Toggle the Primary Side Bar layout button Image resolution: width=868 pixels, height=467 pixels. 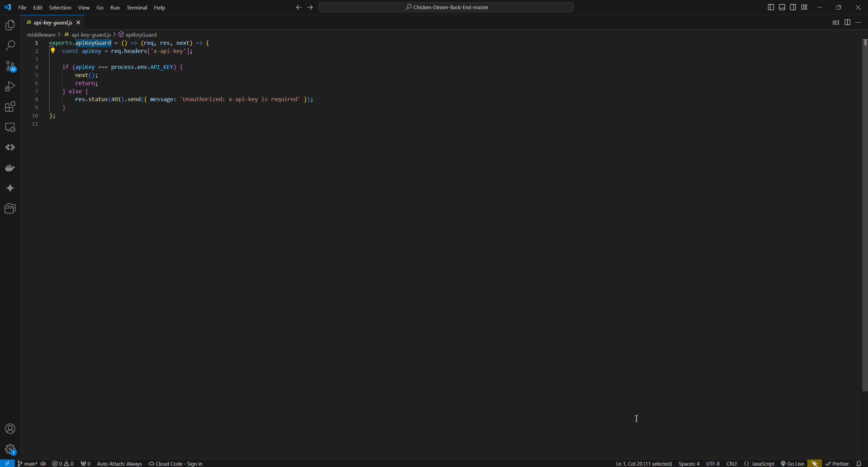coord(771,7)
